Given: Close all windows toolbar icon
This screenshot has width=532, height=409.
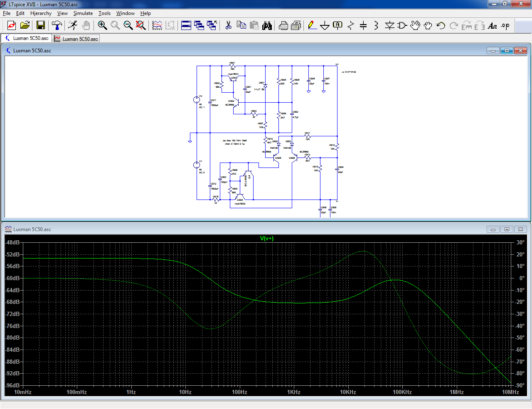Looking at the screenshot, I should [x=212, y=25].
